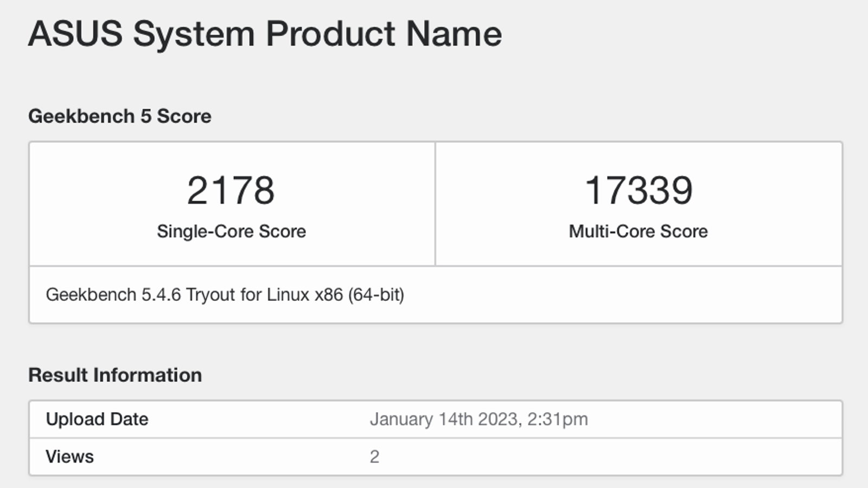Click the 2:31pm upload time
Image resolution: width=868 pixels, height=488 pixels.
[x=558, y=419]
